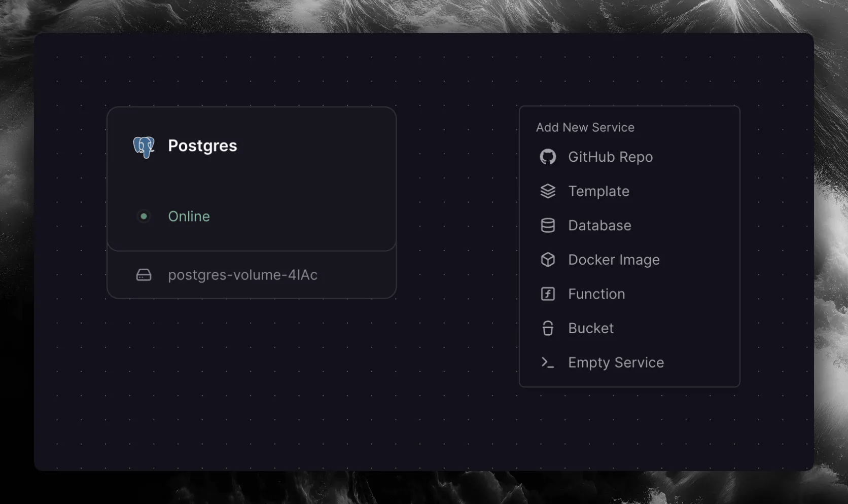Select GitHub Repo from the service menu
This screenshot has height=504, width=848.
pyautogui.click(x=610, y=157)
